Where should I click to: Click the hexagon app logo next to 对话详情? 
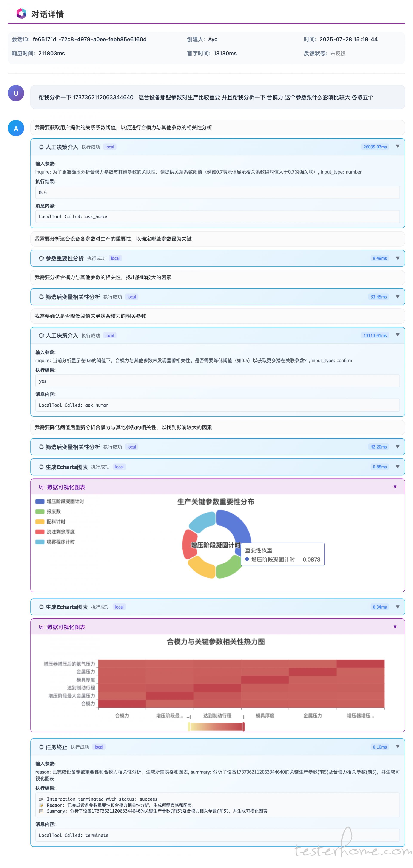coord(21,14)
